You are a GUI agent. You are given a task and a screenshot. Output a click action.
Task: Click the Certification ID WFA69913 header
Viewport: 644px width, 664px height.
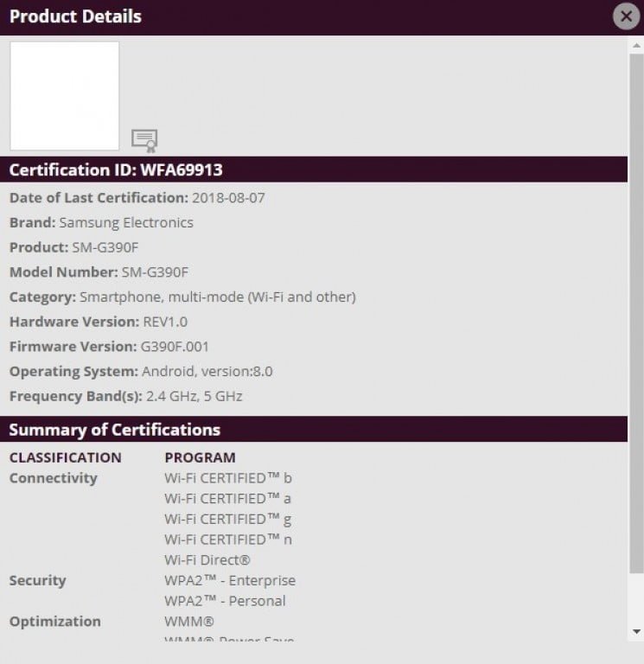click(116, 169)
